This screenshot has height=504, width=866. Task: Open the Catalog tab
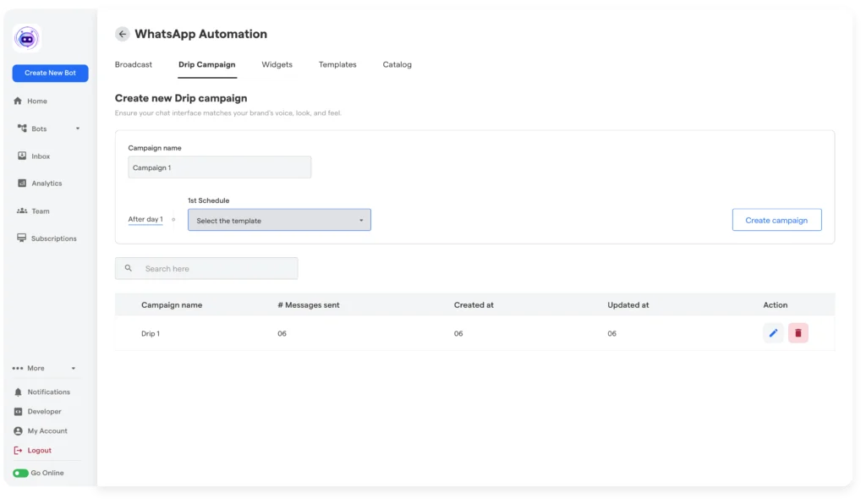tap(397, 65)
